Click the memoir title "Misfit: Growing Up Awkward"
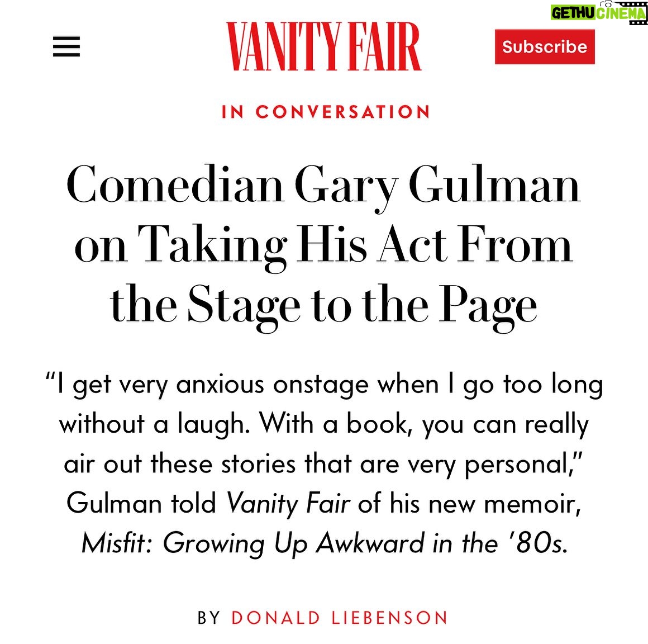Screen dimensions: 648x644 253,543
